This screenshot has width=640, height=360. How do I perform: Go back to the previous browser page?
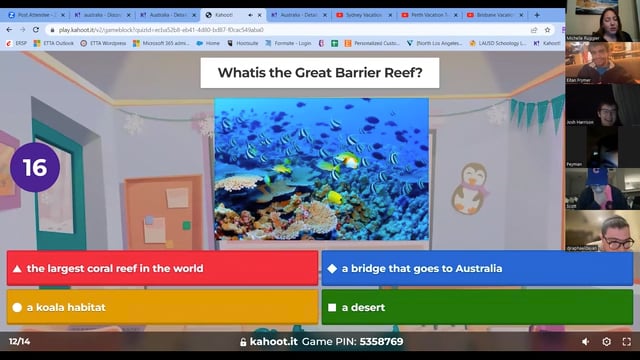9,30
